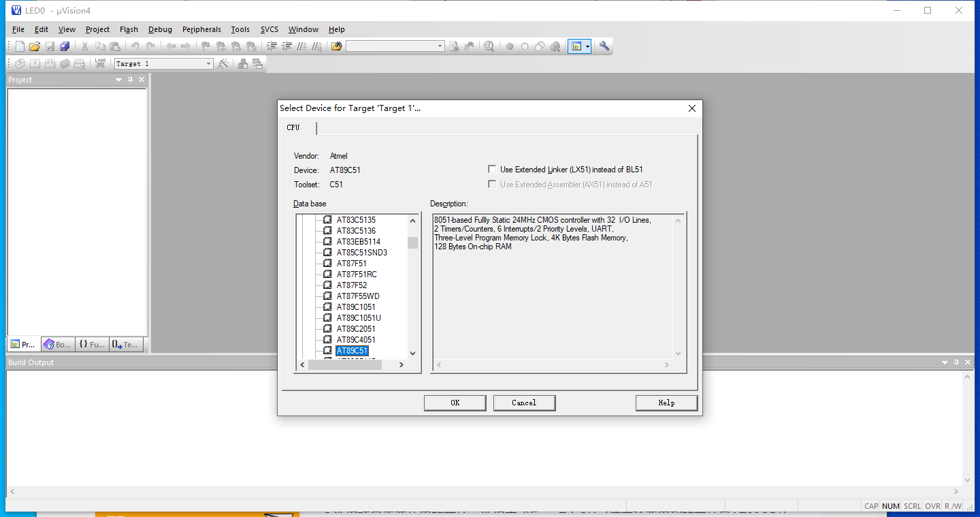Select AT85C51SND3 in device list
Screen dimensions: 980x517
tap(361, 253)
